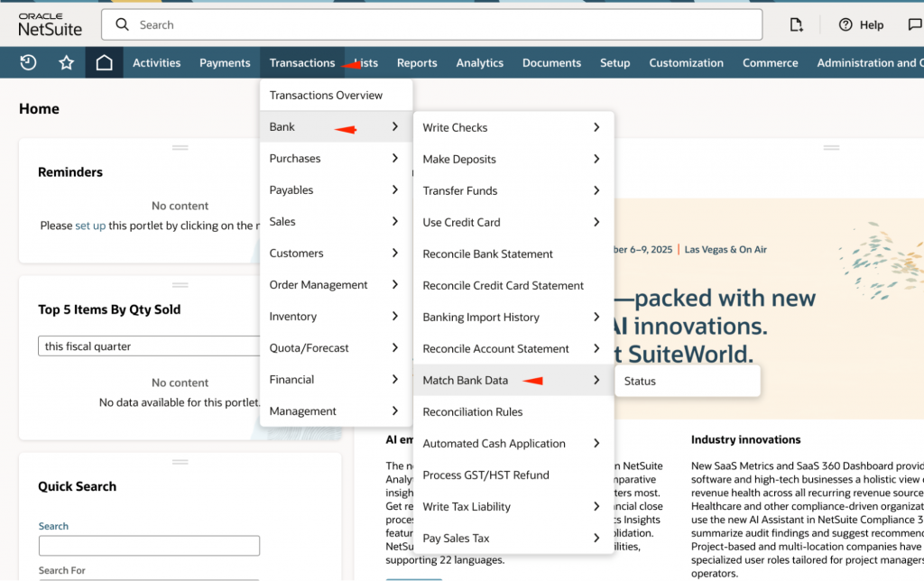Open Transactions Overview entry
Image resolution: width=924 pixels, height=581 pixels.
(x=326, y=96)
